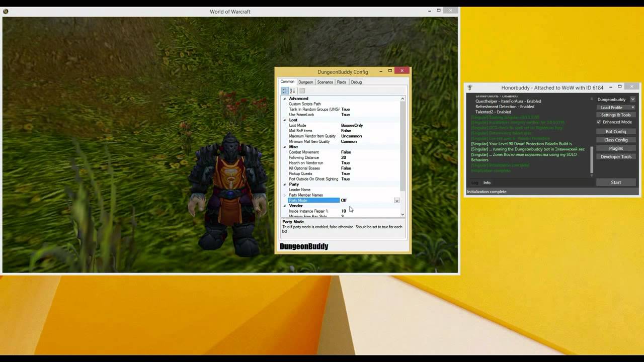The image size is (644, 362).
Task: Select the Loot Mode property
Action: tap(297, 125)
